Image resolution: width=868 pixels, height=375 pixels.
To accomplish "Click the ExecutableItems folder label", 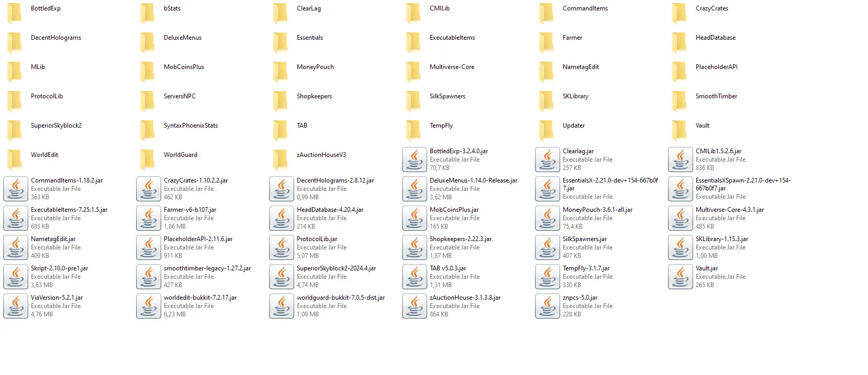I will pyautogui.click(x=452, y=38).
